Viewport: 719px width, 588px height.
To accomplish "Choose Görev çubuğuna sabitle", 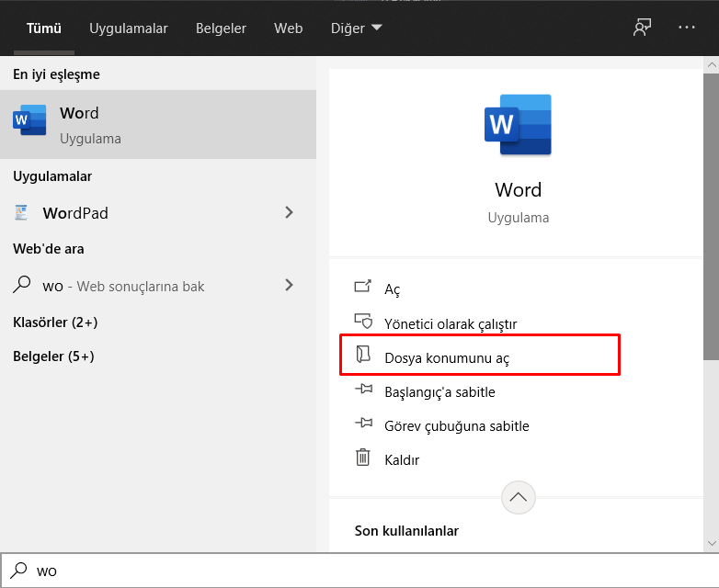I will point(457,425).
